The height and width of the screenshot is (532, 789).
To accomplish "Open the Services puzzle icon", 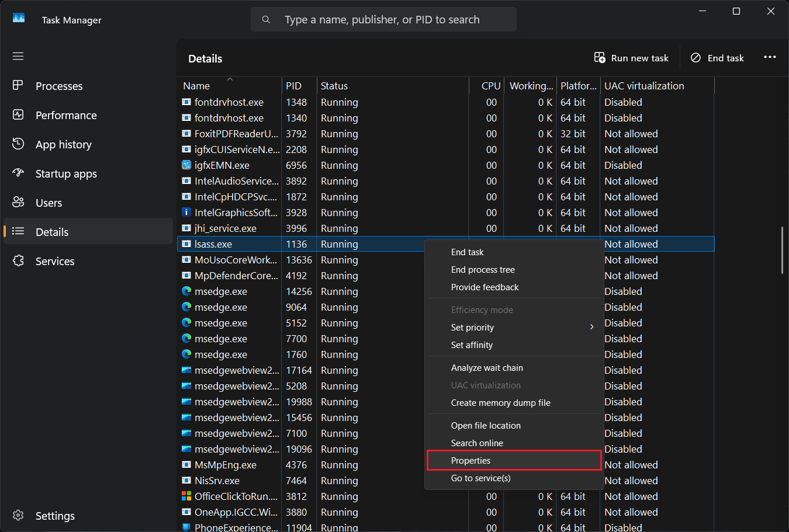I will coord(18,261).
